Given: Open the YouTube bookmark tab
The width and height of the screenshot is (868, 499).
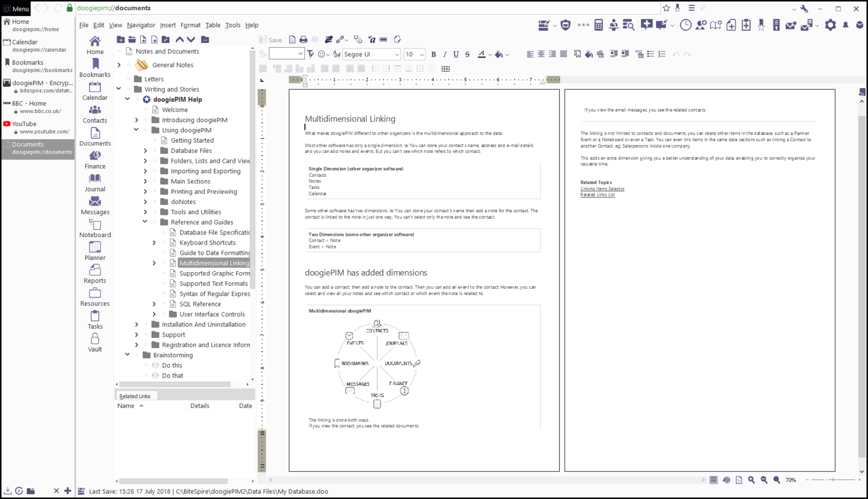Looking at the screenshot, I should click(38, 127).
